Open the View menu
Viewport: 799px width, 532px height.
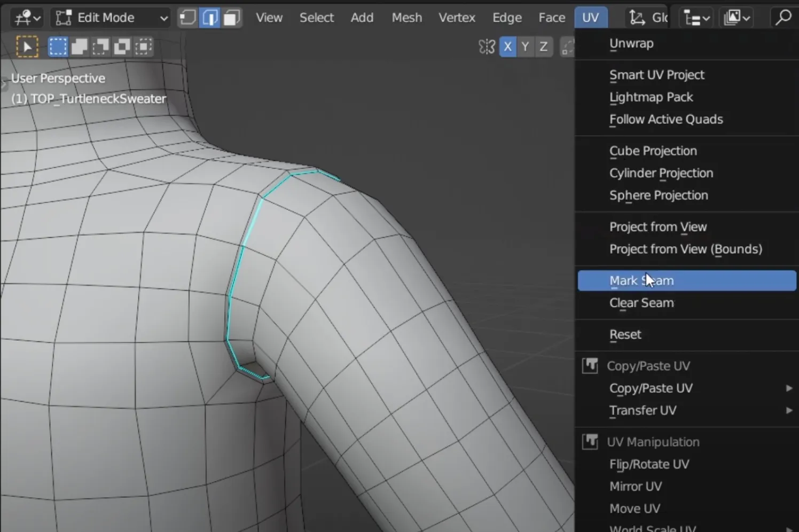tap(269, 18)
